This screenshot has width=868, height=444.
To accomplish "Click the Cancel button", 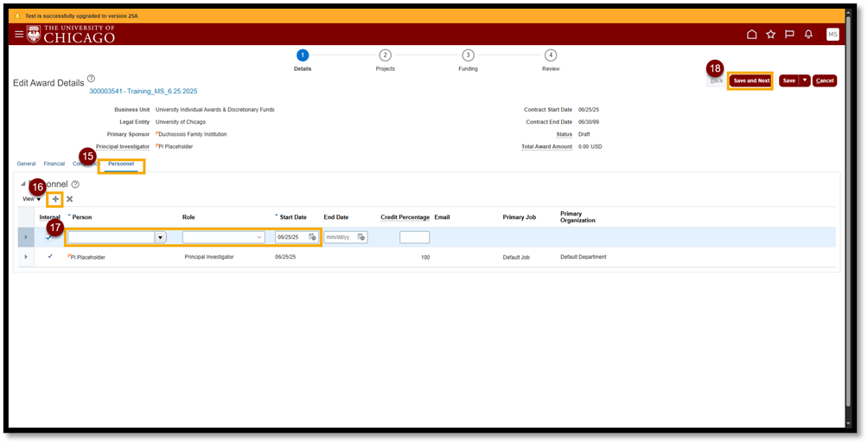I will pos(825,80).
